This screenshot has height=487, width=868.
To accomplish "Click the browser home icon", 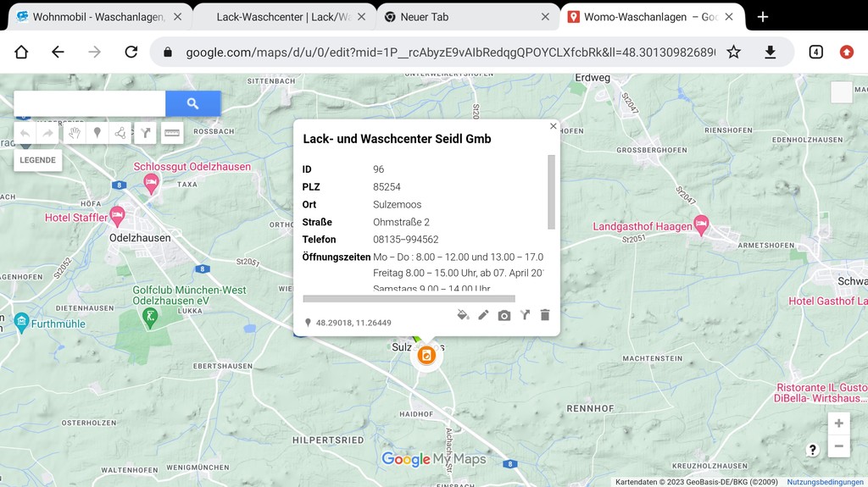I will pyautogui.click(x=21, y=52).
